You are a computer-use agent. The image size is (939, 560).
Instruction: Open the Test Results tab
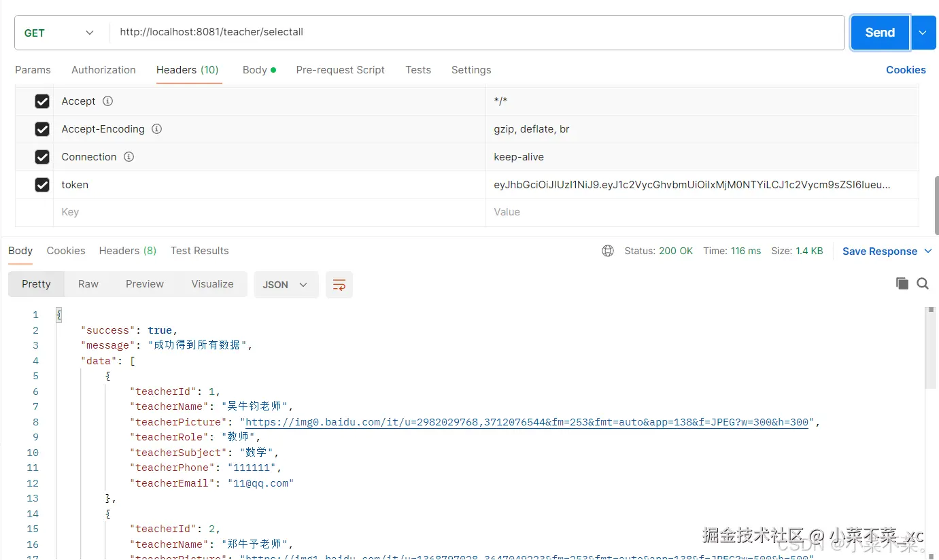199,251
